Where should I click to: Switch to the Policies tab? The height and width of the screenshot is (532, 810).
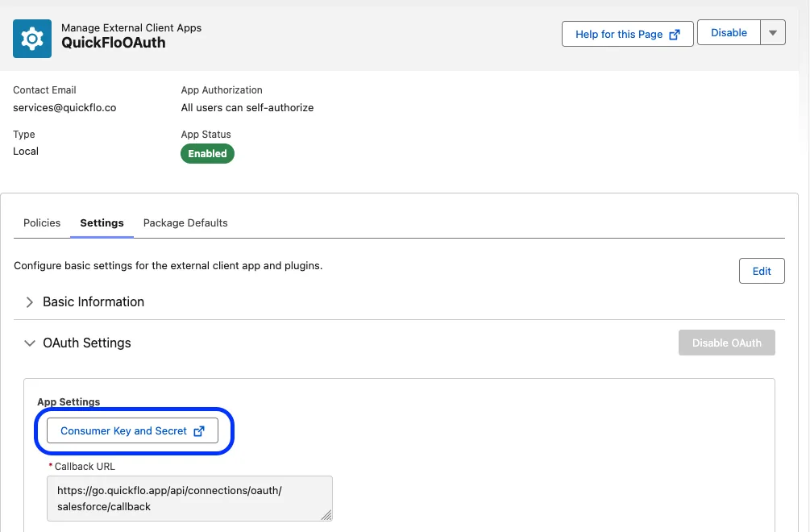click(x=41, y=222)
